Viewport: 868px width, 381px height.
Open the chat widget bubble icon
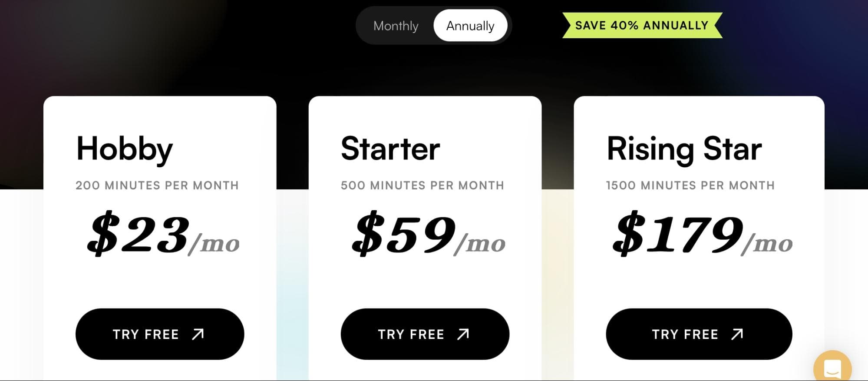(x=832, y=368)
